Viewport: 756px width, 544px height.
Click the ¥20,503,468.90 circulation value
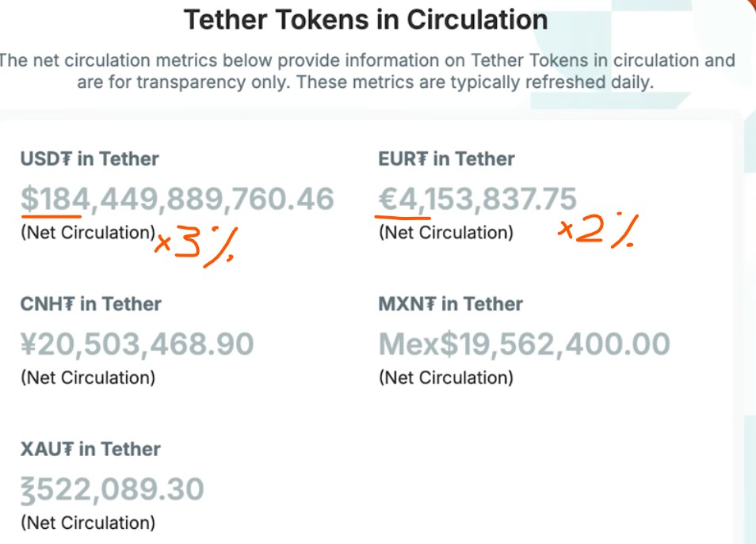point(137,344)
